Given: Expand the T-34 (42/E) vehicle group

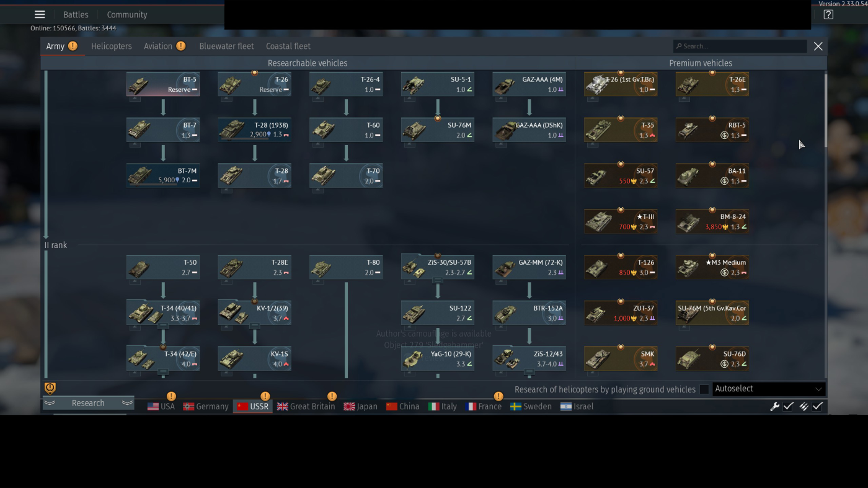Looking at the screenshot, I should pos(163,372).
